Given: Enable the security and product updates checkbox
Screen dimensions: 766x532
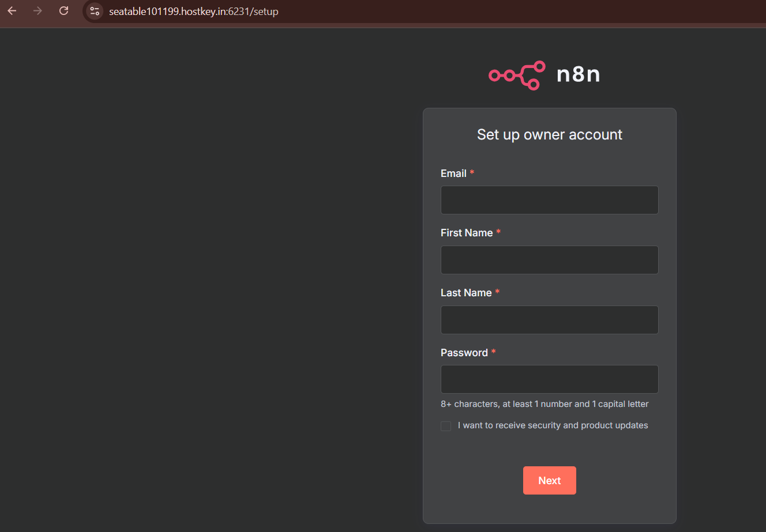Looking at the screenshot, I should coord(446,426).
